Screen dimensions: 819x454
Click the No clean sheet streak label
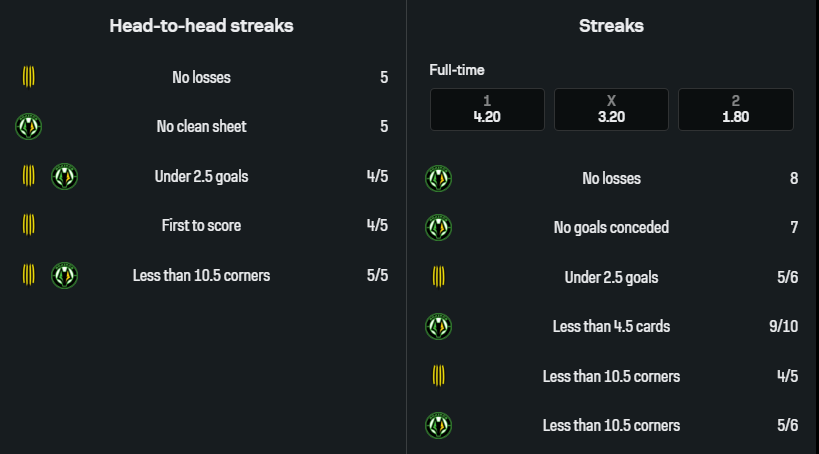click(201, 127)
